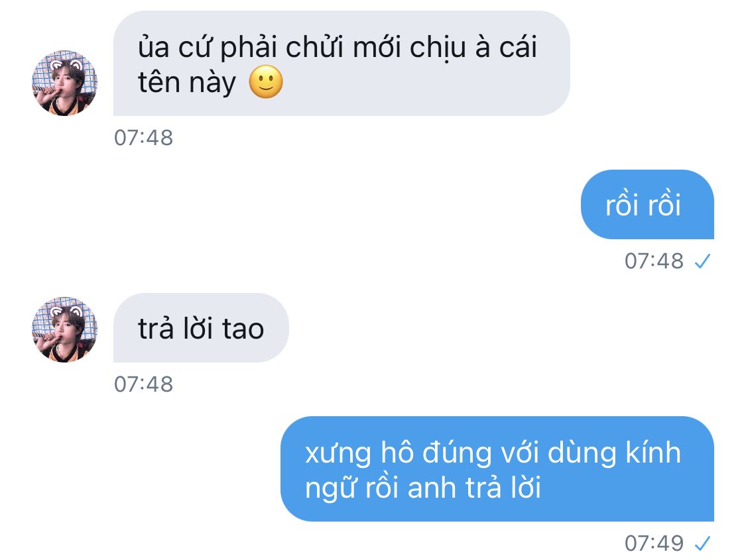Click "tên này" text beside the emoji

pos(186,83)
